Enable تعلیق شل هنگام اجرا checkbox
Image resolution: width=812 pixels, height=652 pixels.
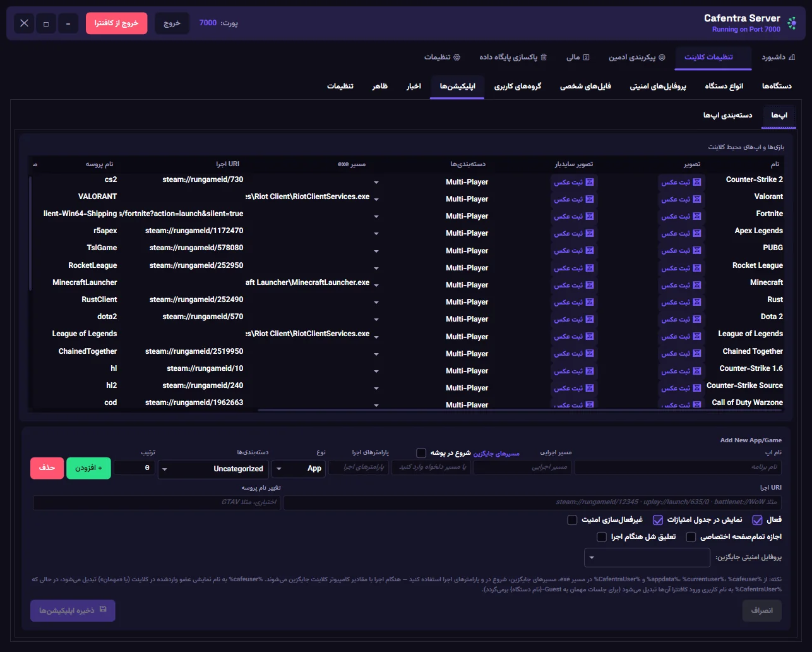click(x=602, y=537)
